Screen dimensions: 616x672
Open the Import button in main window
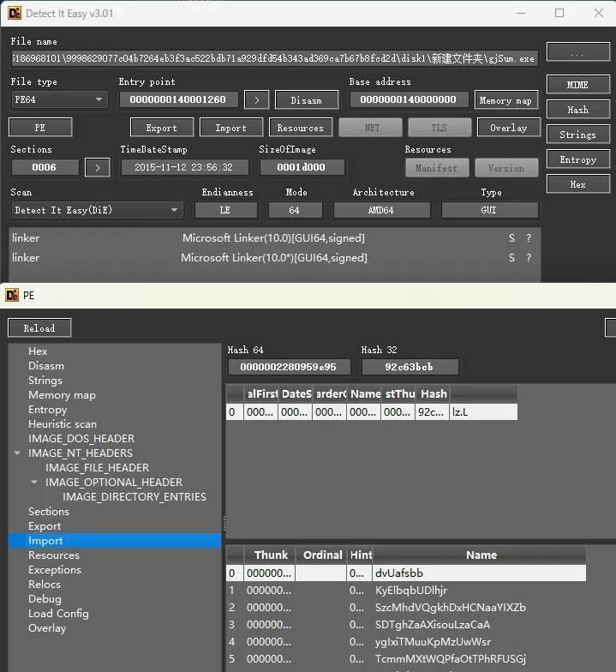[x=231, y=128]
